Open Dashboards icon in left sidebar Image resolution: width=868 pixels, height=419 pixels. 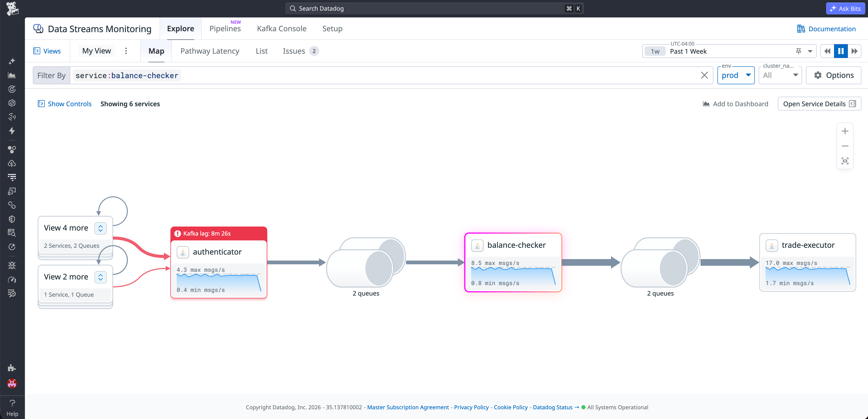coord(12,75)
